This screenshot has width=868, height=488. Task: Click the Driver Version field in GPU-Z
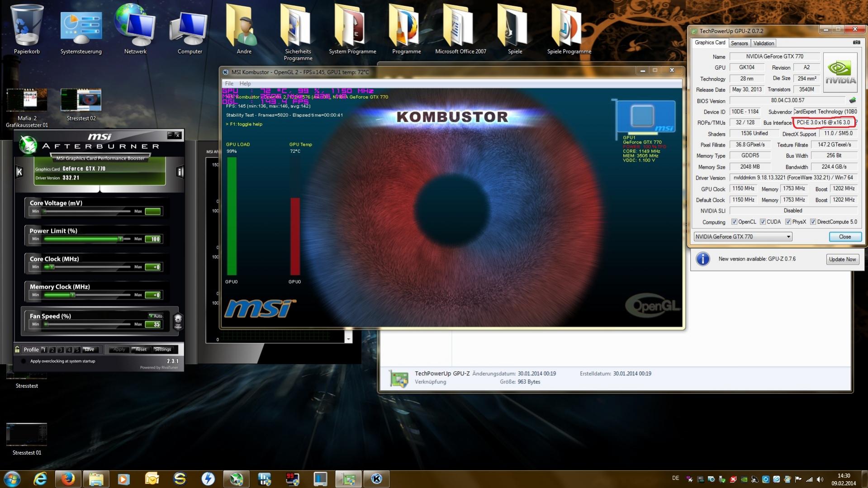tap(793, 178)
